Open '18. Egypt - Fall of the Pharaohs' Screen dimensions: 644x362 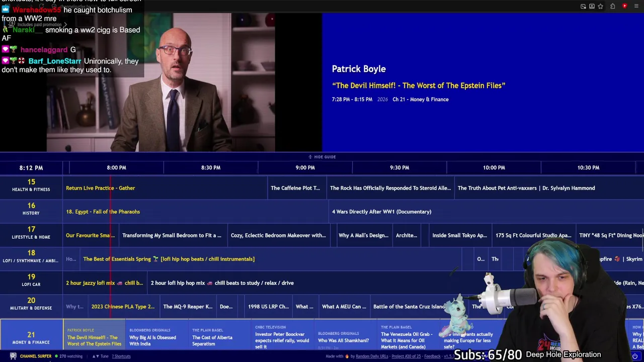tap(196, 212)
